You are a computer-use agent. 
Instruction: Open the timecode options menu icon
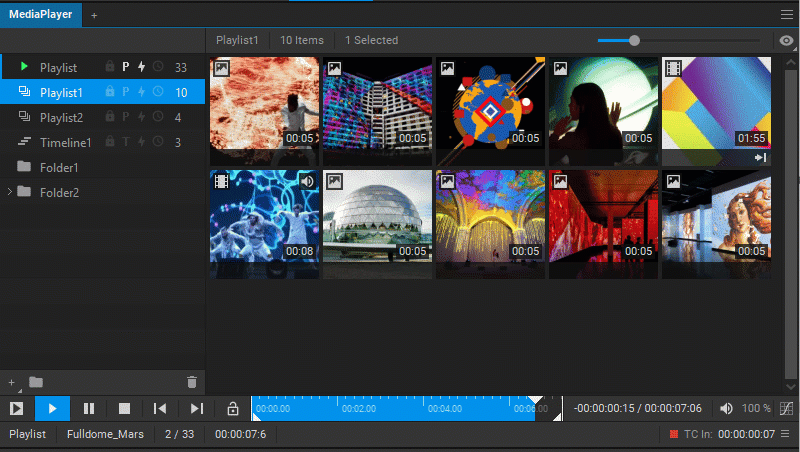785,434
